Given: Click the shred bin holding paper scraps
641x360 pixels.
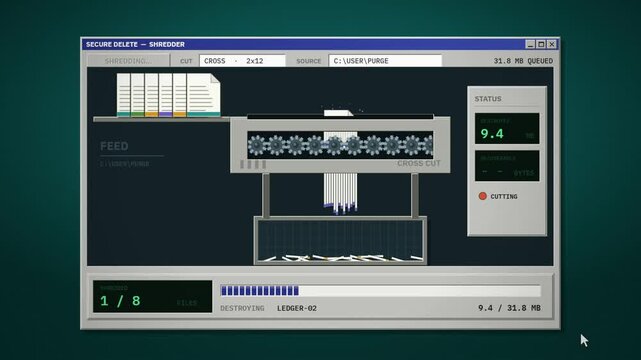Looking at the screenshot, I should coord(340,240).
